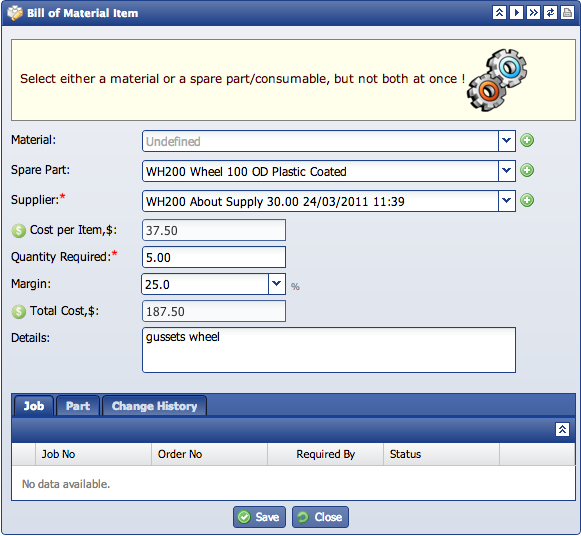Click the green plus icon beside Material
The width and height of the screenshot is (581, 536).
click(x=527, y=140)
